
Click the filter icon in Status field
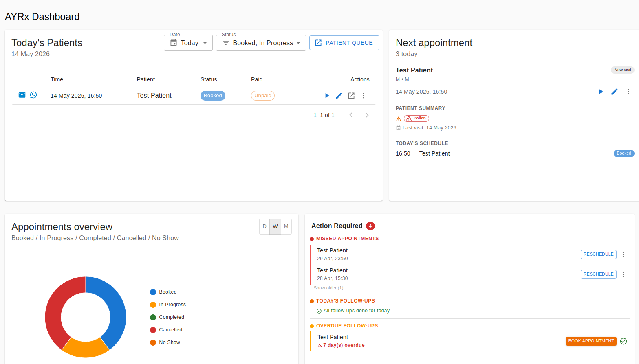[226, 43]
